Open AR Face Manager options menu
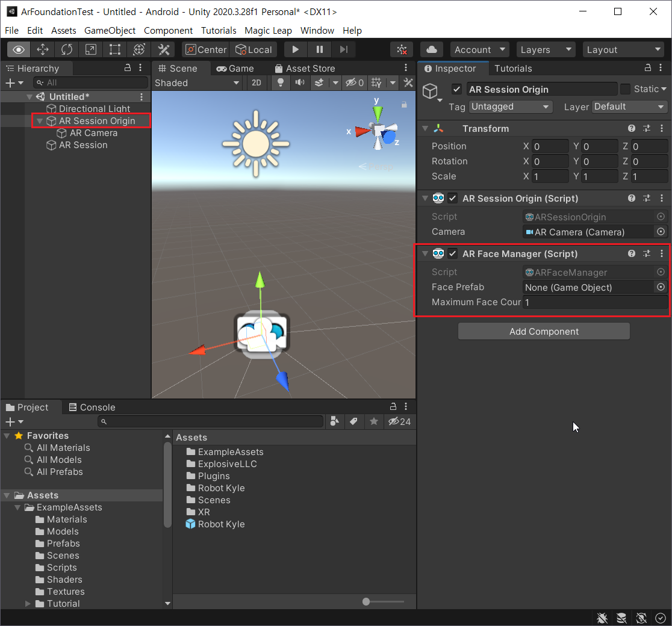Screen dimensions: 672x626 pyautogui.click(x=662, y=253)
